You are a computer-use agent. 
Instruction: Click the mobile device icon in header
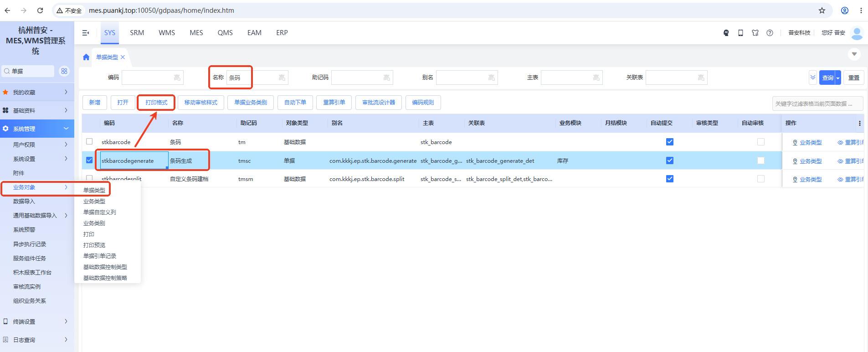[x=741, y=33]
